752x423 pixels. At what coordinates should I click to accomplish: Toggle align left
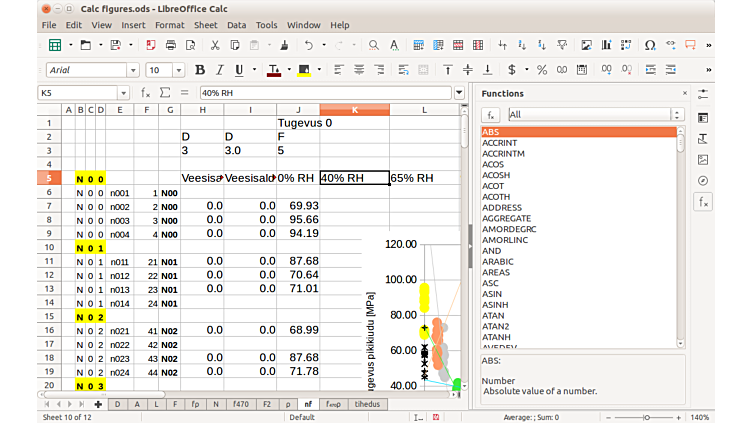tap(338, 70)
